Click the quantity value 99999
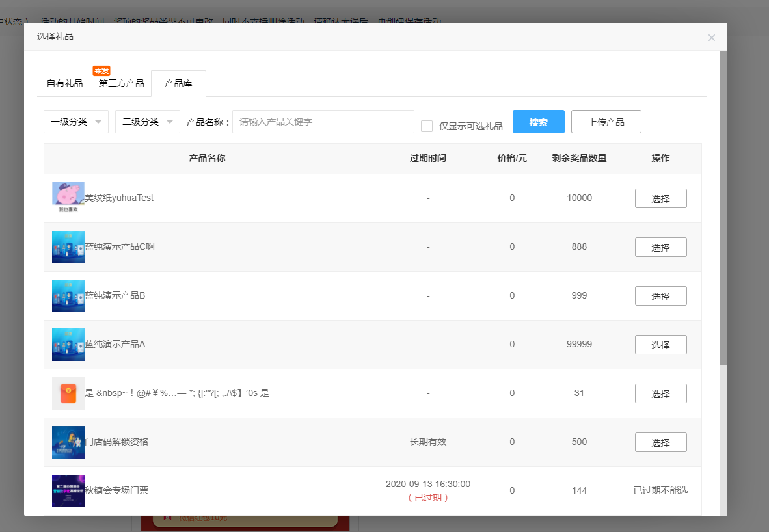The width and height of the screenshot is (769, 532). 579,344
